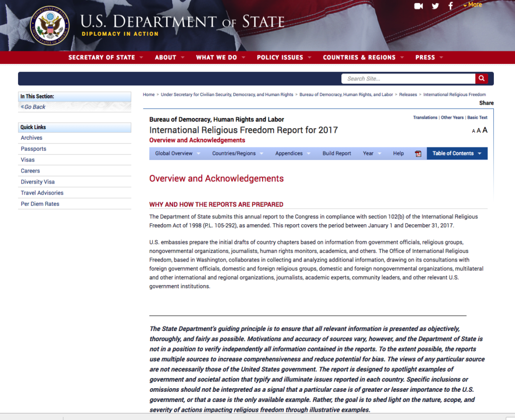515x420 pixels.
Task: Expand the More social links dropdown
Action: coord(473,5)
